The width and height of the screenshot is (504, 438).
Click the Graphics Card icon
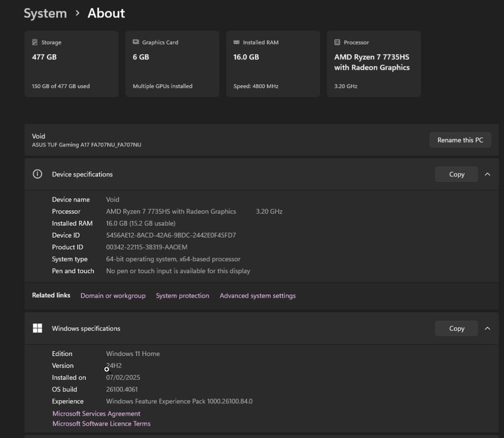(136, 43)
